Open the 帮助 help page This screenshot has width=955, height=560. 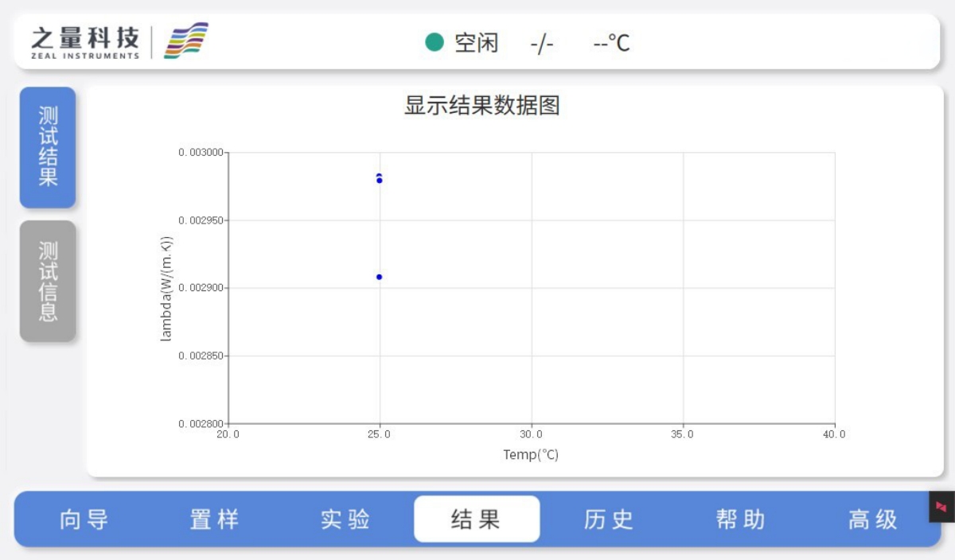pyautogui.click(x=740, y=519)
